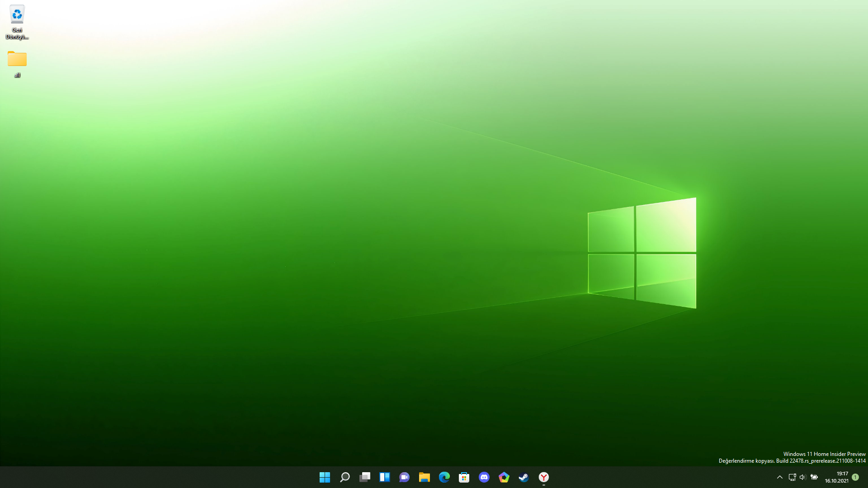The image size is (868, 488).
Task: Open taskbar Search magnifier
Action: pos(344,477)
